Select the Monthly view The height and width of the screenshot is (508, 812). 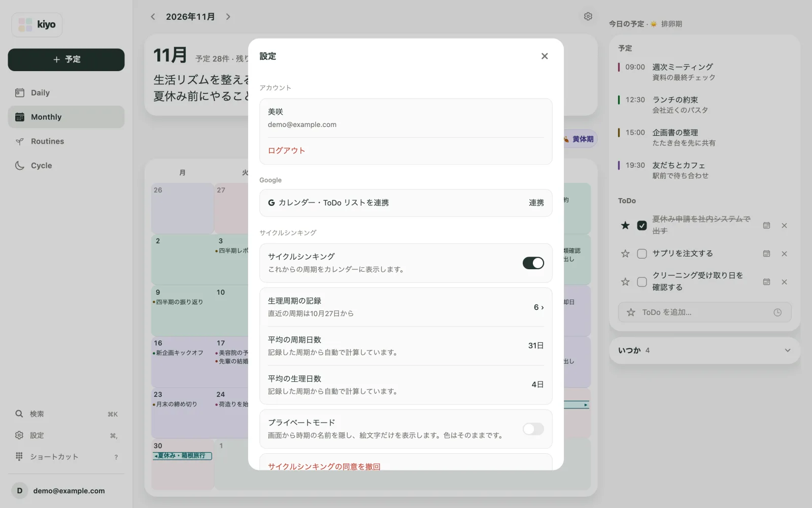click(66, 117)
